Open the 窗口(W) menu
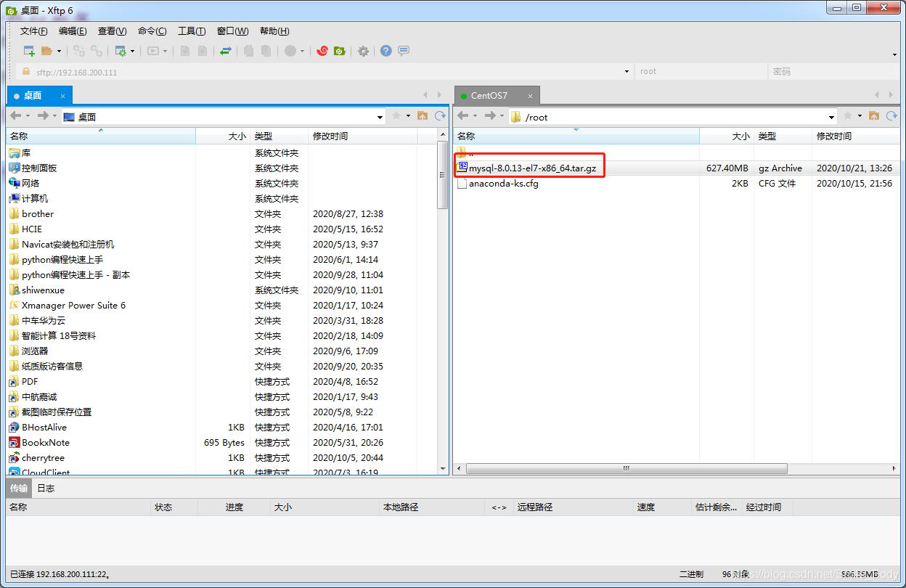Screen dimensions: 906x588 coord(232,31)
